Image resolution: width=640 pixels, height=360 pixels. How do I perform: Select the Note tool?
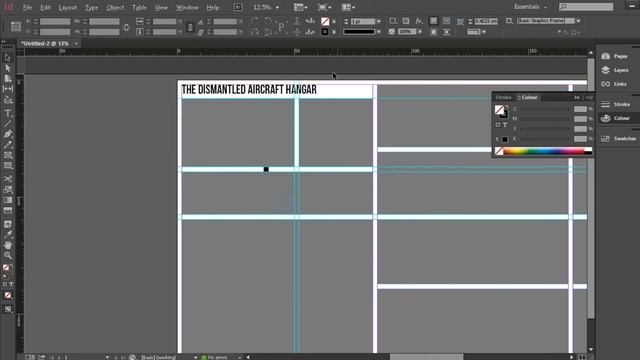click(x=7, y=224)
